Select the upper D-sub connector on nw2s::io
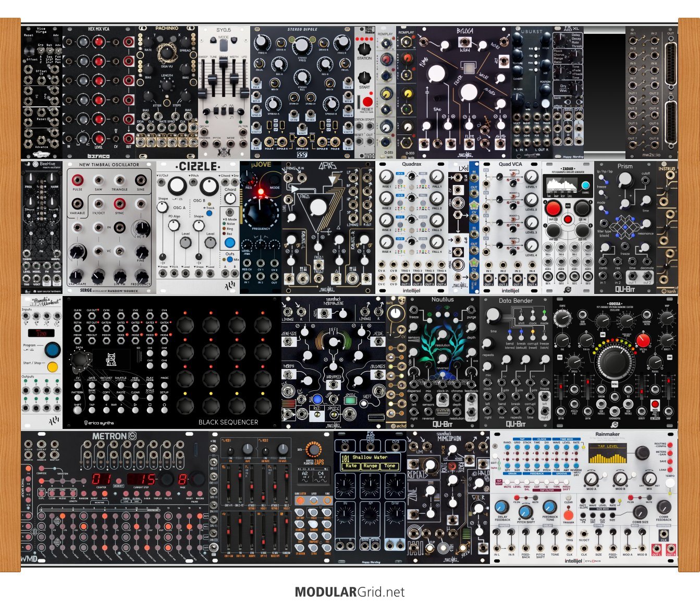Screen dimensions: 700x603 pos(670,63)
